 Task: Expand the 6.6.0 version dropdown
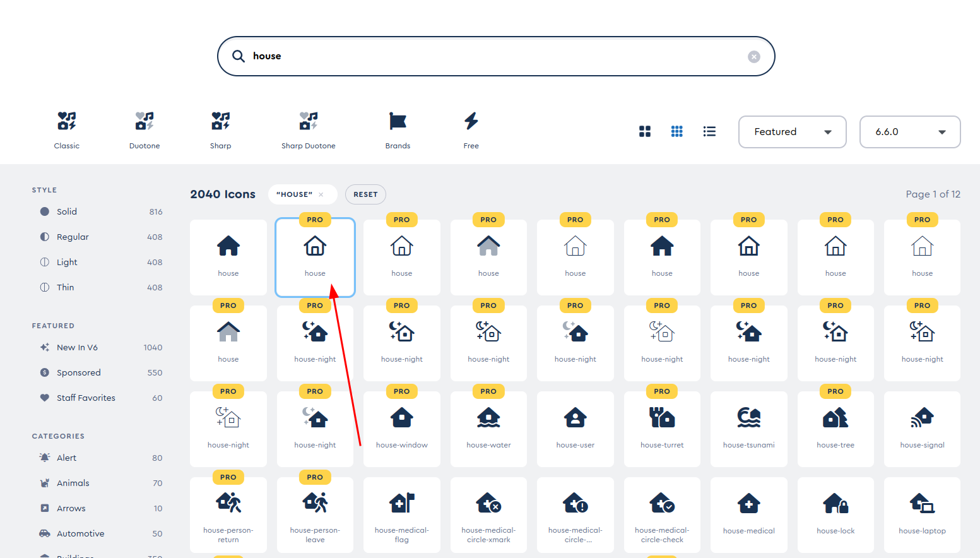(909, 132)
